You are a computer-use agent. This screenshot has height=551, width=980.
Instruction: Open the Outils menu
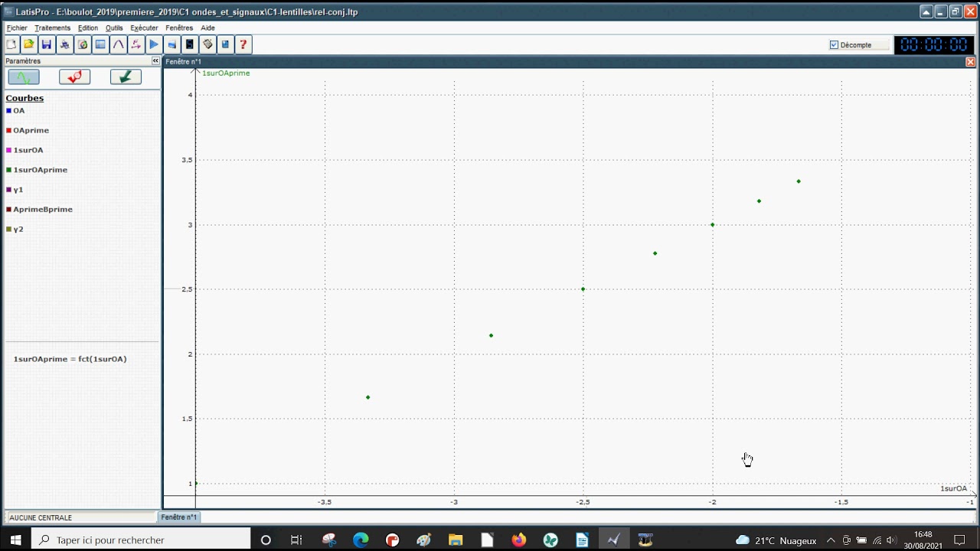114,28
